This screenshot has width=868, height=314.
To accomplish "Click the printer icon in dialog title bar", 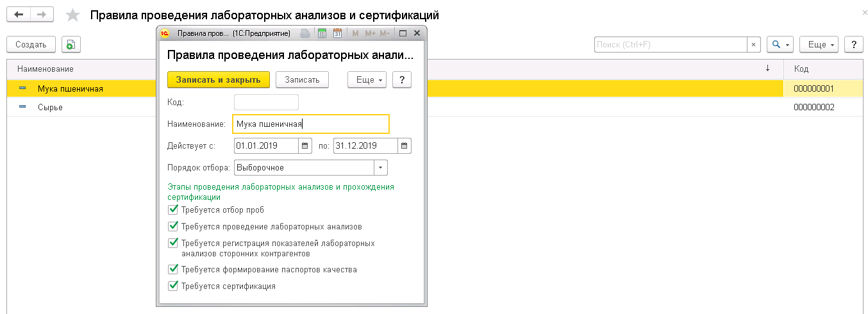I will pos(306,33).
